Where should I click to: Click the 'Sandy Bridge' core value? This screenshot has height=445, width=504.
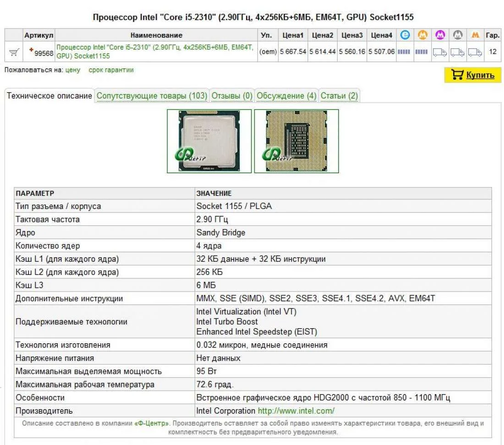pyautogui.click(x=221, y=232)
